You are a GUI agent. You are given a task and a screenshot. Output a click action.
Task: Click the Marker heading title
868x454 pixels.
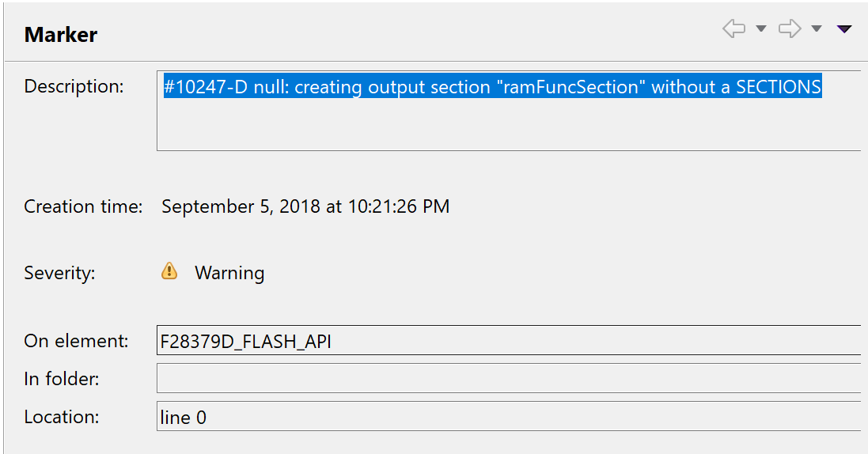[61, 35]
